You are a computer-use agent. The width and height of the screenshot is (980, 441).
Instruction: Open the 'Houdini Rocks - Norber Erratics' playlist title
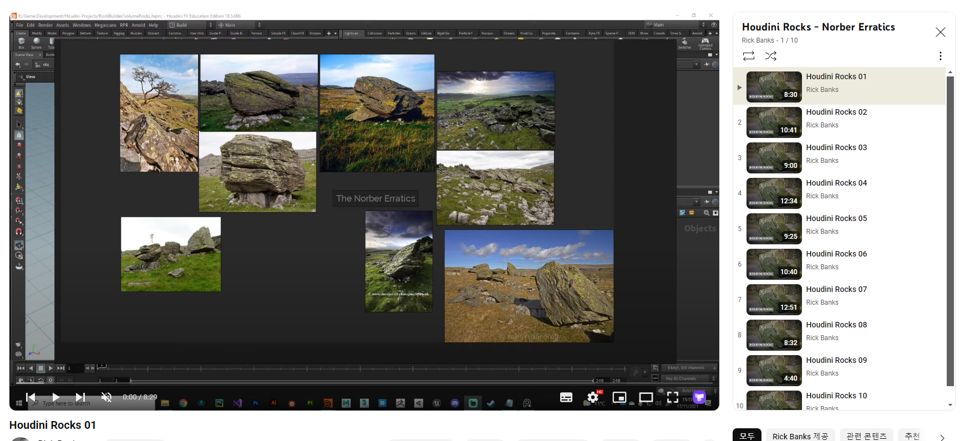[x=818, y=27]
